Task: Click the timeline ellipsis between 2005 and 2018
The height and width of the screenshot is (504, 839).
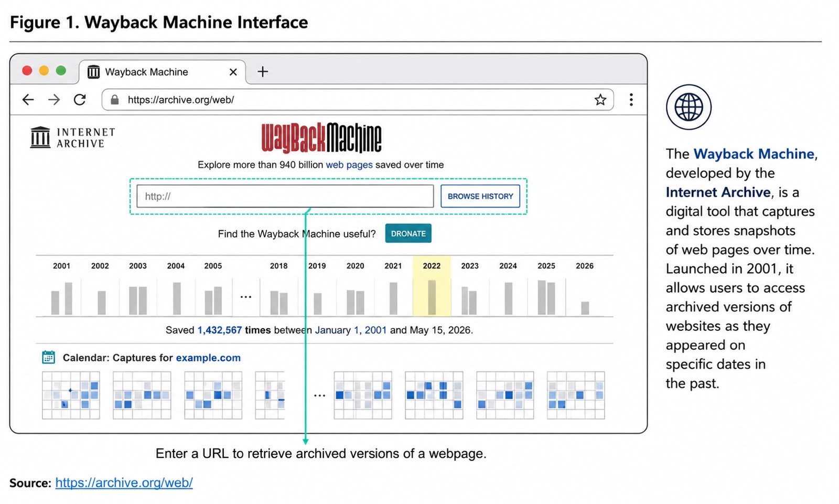Action: (x=246, y=297)
